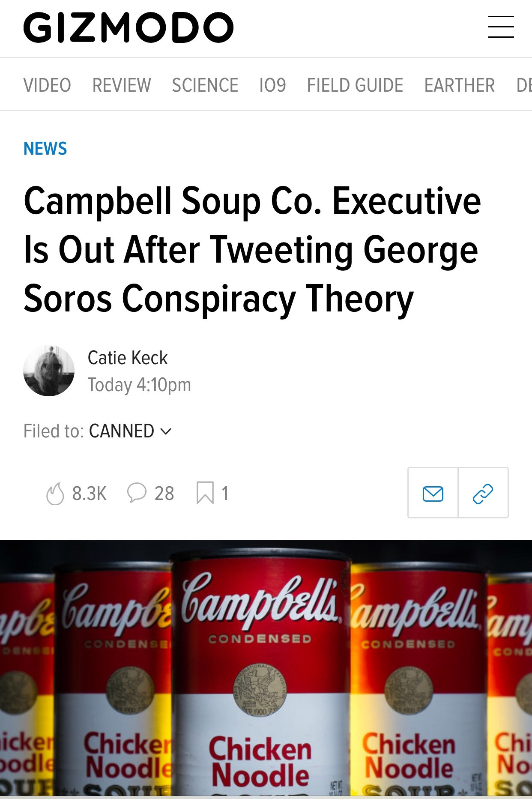Open the Campbell Soup article headline

click(252, 249)
